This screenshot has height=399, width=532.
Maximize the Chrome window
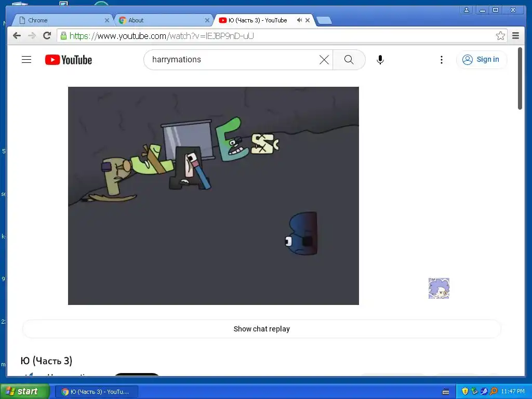pyautogui.click(x=496, y=10)
